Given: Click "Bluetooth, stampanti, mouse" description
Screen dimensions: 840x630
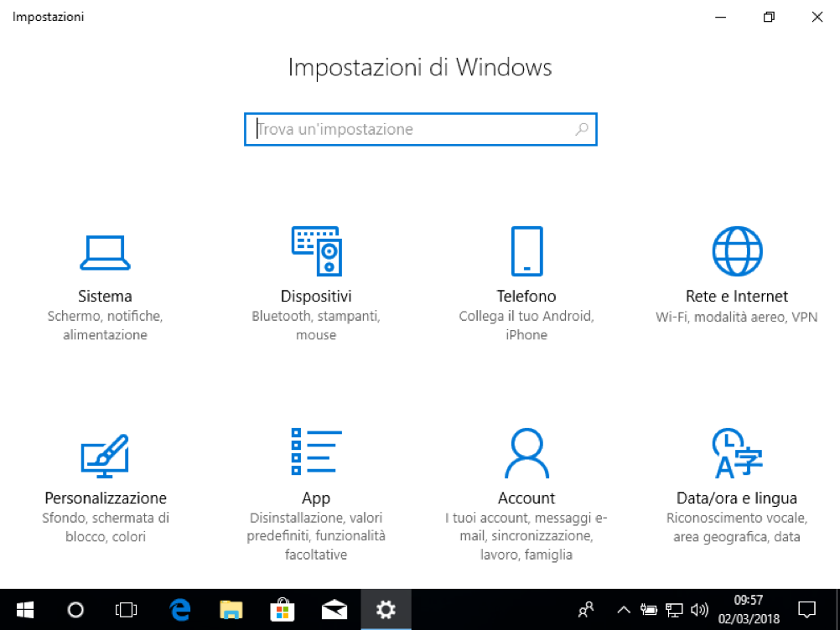Looking at the screenshot, I should pyautogui.click(x=316, y=325).
